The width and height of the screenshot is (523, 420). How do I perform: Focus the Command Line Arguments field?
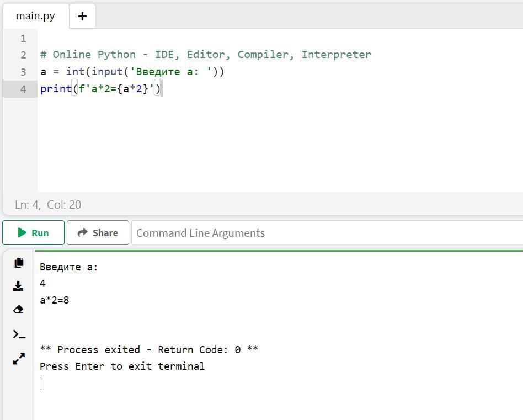pos(327,232)
